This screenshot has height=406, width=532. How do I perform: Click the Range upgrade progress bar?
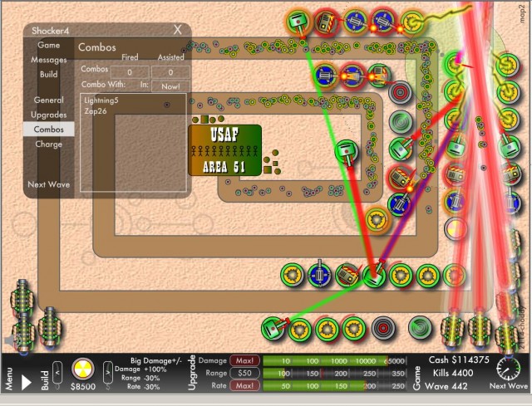click(334, 374)
